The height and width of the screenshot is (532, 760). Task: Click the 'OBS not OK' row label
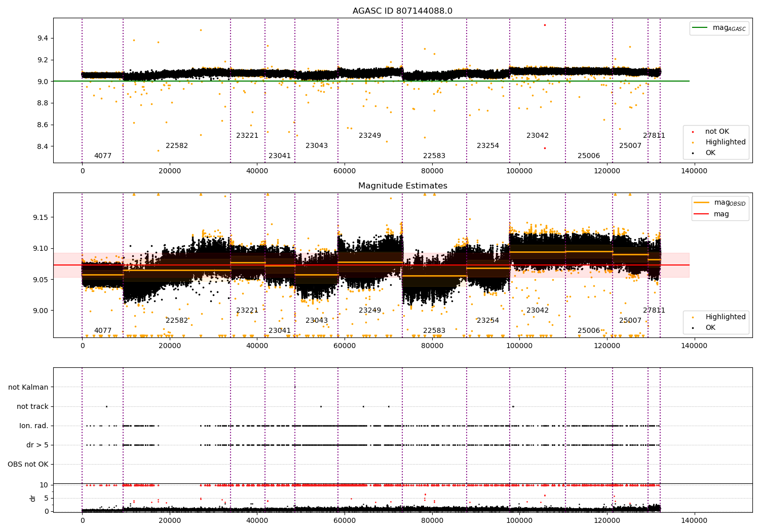coord(28,464)
